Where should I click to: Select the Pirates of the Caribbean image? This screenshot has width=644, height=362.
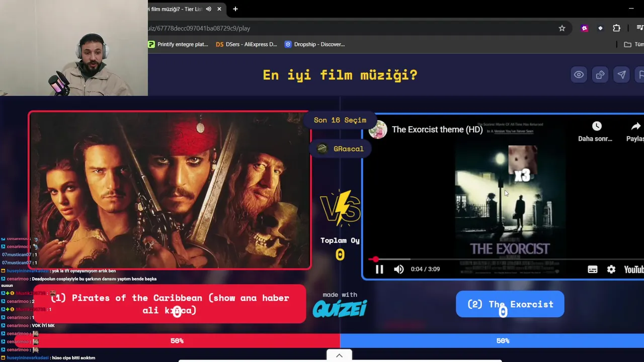point(170,190)
